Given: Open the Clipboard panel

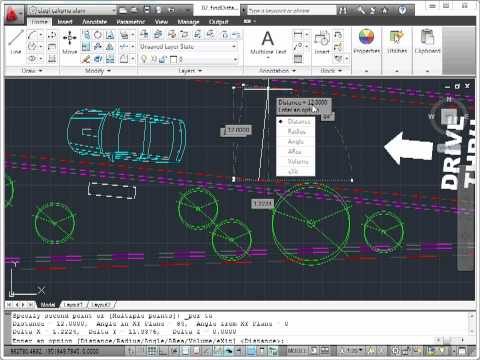Looking at the screenshot, I should [x=427, y=41].
